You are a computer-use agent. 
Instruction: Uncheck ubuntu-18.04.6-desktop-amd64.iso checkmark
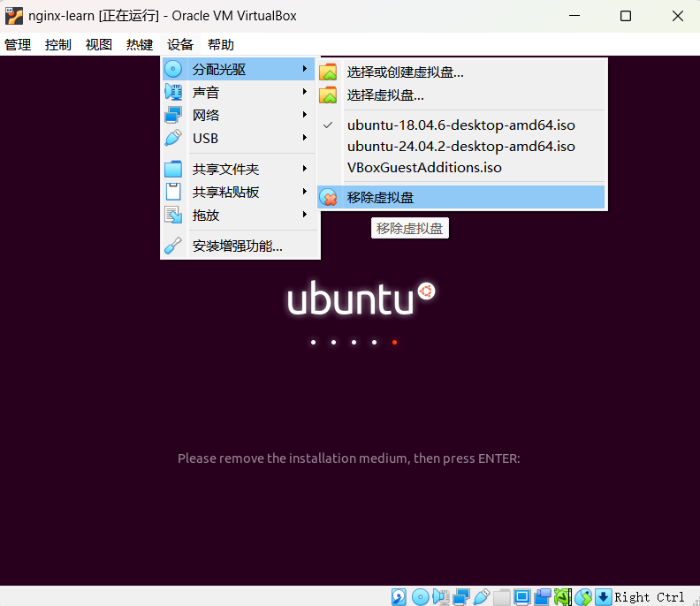tap(328, 125)
